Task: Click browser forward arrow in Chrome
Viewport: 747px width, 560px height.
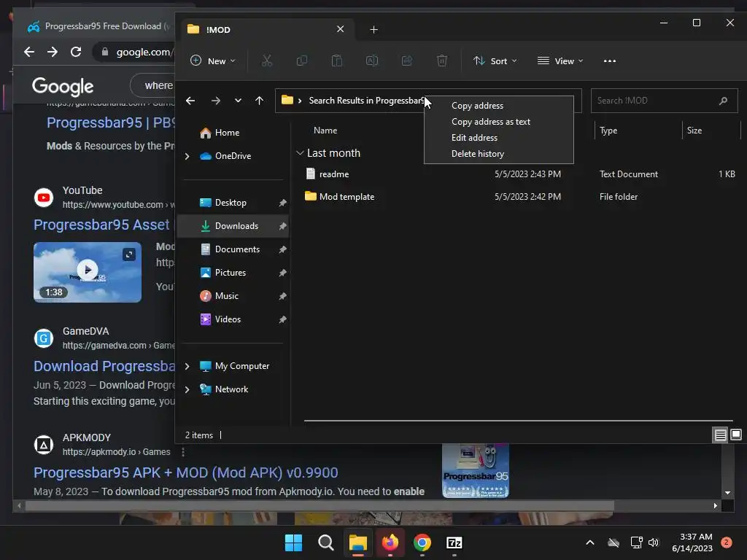Action: (53, 52)
